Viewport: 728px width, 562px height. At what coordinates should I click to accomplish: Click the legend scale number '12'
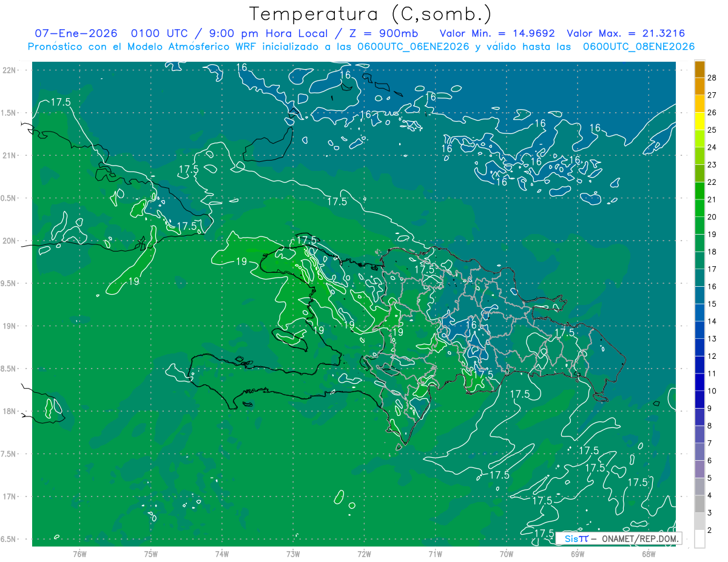click(x=712, y=356)
